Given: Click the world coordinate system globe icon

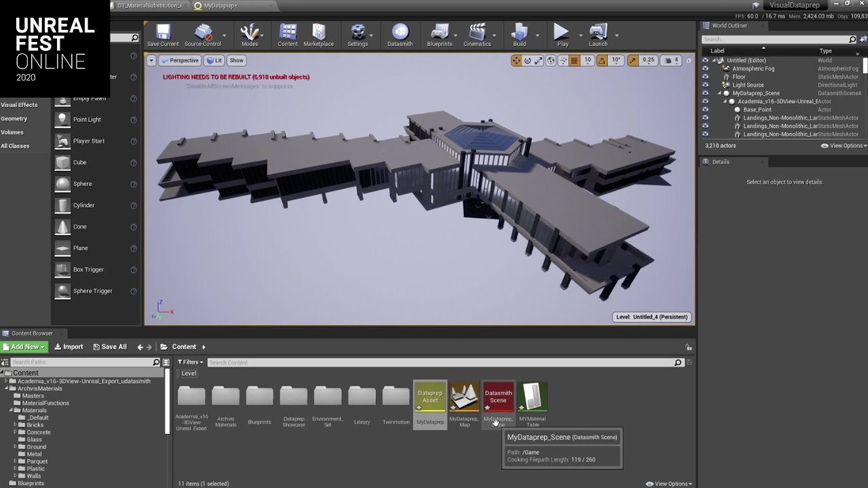Looking at the screenshot, I should [551, 60].
